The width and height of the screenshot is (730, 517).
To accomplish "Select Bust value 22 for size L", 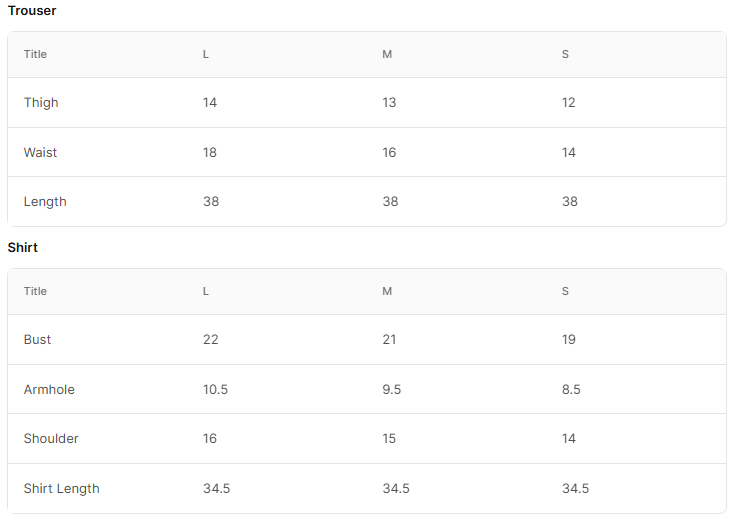I will point(210,340).
